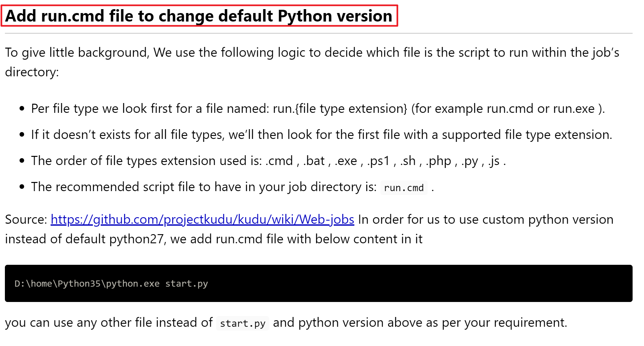The width and height of the screenshot is (644, 346).
Task: Click inside the black python.exe code block
Action: coord(391,283)
